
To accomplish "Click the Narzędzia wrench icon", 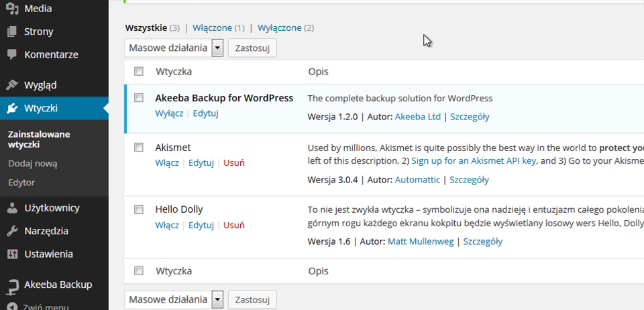I will click(12, 231).
